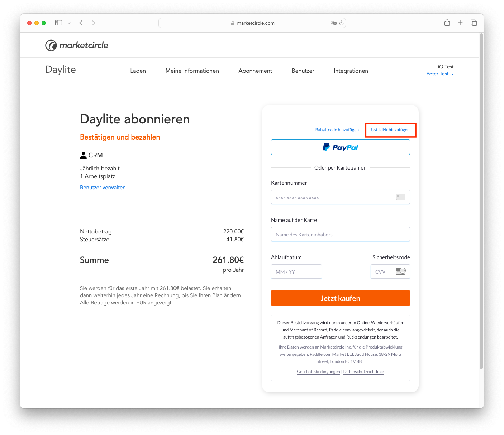This screenshot has height=435, width=504.
Task: Click the Oder per Karte zahlen text
Action: tap(341, 168)
